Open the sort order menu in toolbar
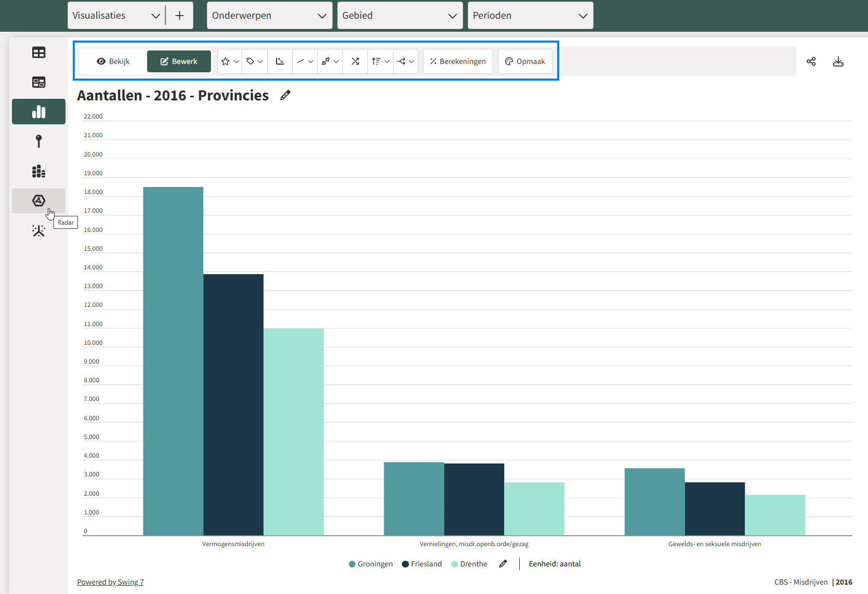This screenshot has width=868, height=594. click(380, 61)
